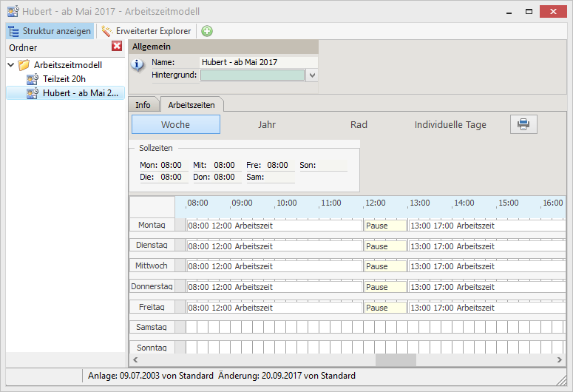Screen dimensions: 573x392
Task: Select the Teilzeit 20h model icon
Action: point(33,78)
